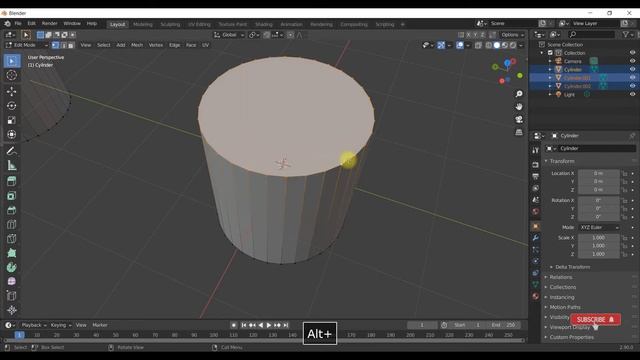Toggle X-ray display in viewport header
The image size is (640, 360).
[x=478, y=45]
